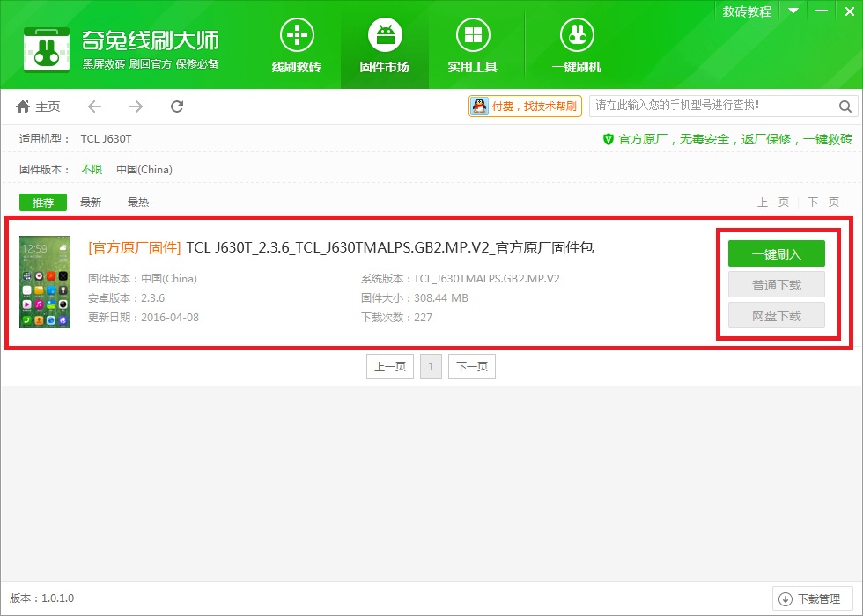Image resolution: width=863 pixels, height=616 pixels.
Task: Click the 付费，找技术帮刷 paid help button
Action: pos(525,106)
